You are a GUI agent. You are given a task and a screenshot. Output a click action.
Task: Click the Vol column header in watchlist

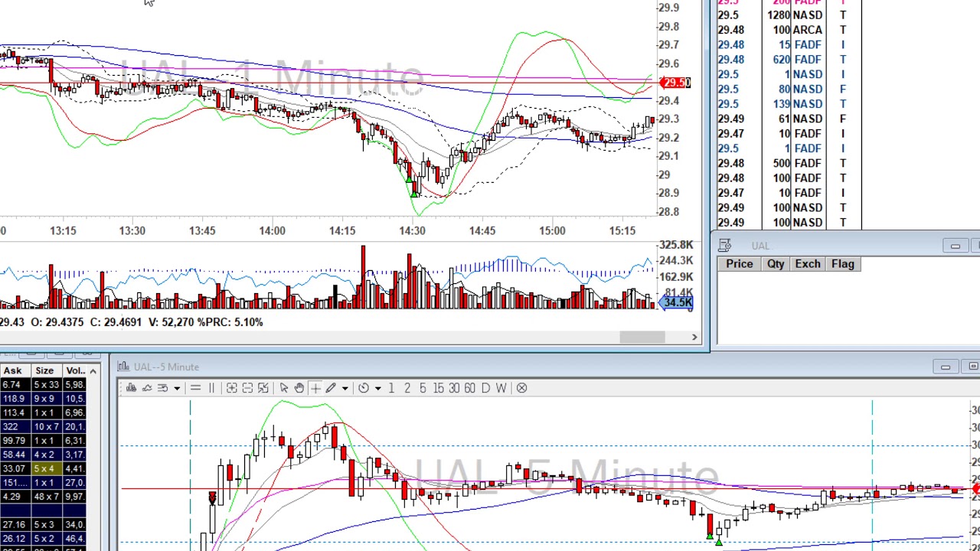tap(75, 370)
